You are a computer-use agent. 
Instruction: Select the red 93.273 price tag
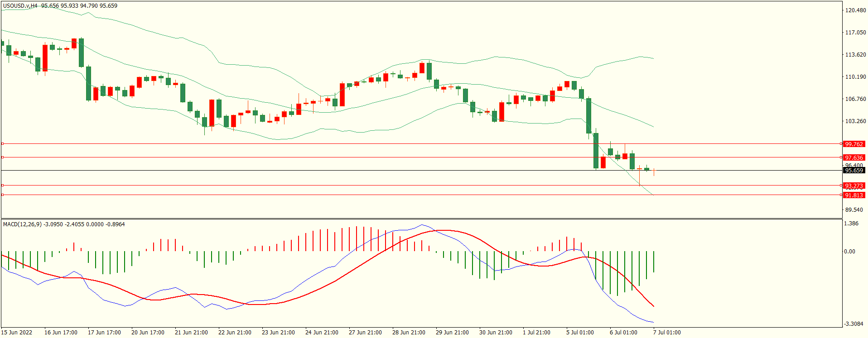pos(854,186)
